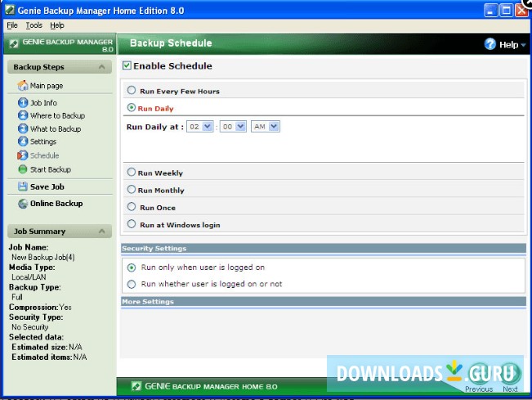This screenshot has height=400, width=532.
Task: Click the Job Info step 1 icon
Action: (x=22, y=102)
